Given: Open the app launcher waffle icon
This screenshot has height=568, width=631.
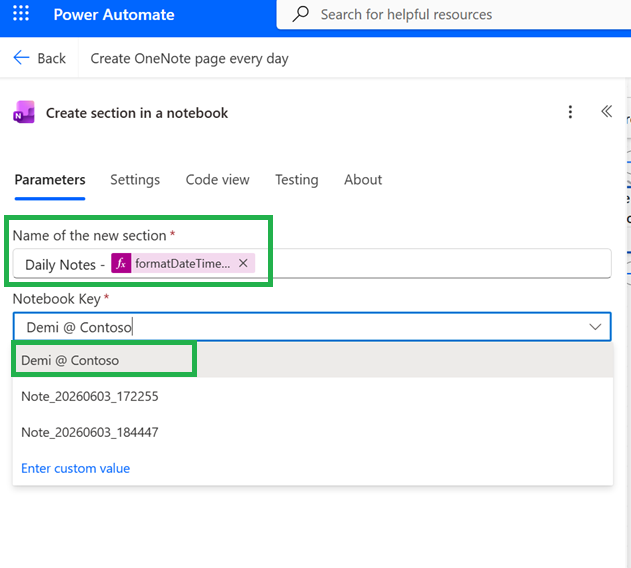Looking at the screenshot, I should pyautogui.click(x=21, y=13).
